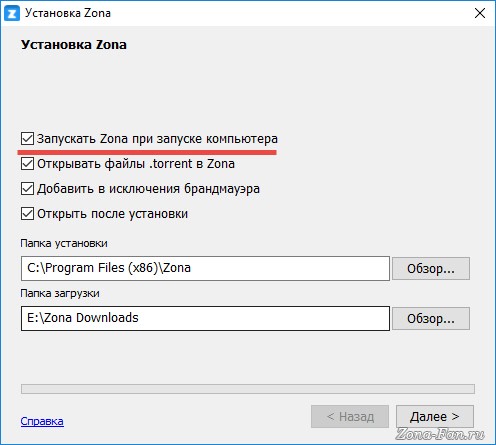Click the E:\Zona Downloads folder field
The height and width of the screenshot is (445, 496).
tap(205, 318)
